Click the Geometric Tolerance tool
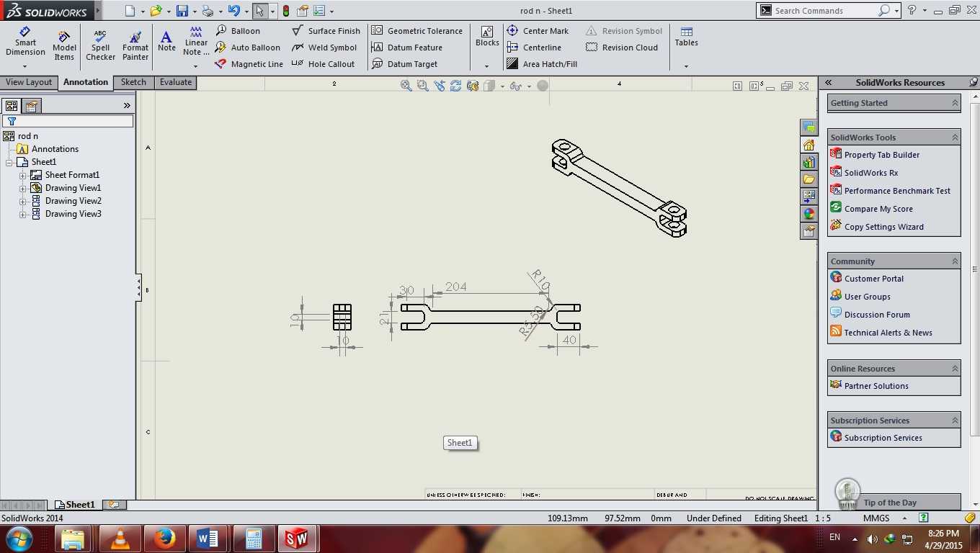This screenshot has width=980, height=553. tap(416, 31)
